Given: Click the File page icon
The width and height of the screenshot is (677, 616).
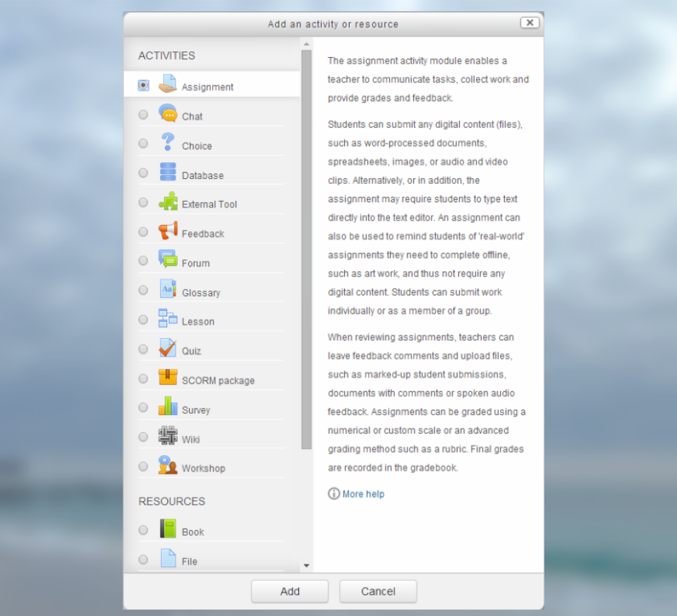Looking at the screenshot, I should click(168, 558).
